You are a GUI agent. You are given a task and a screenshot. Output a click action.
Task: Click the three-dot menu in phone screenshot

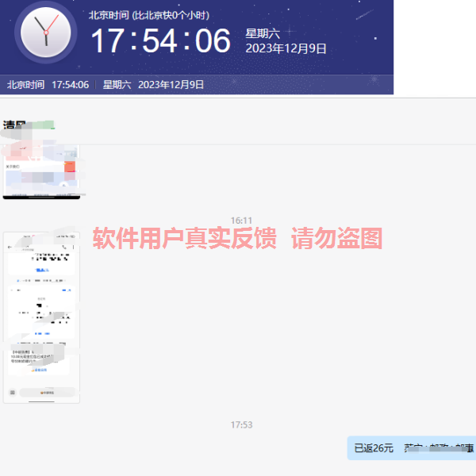(x=74, y=248)
